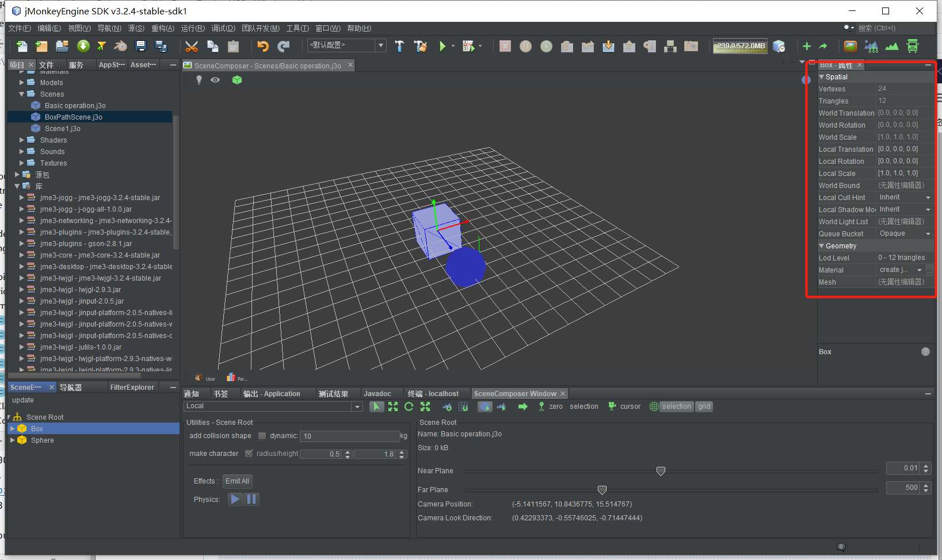Click the hammer Build Project icon
Image resolution: width=942 pixels, height=560 pixels.
(x=399, y=47)
